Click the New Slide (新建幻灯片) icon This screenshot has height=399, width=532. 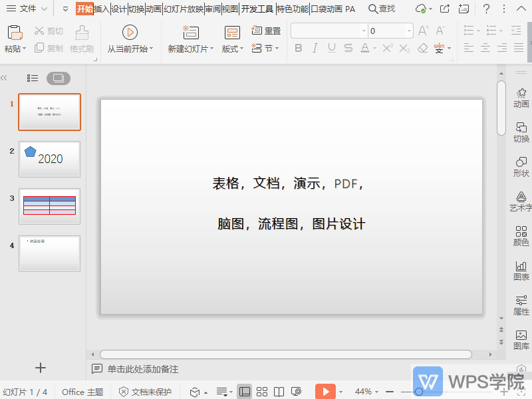click(190, 31)
